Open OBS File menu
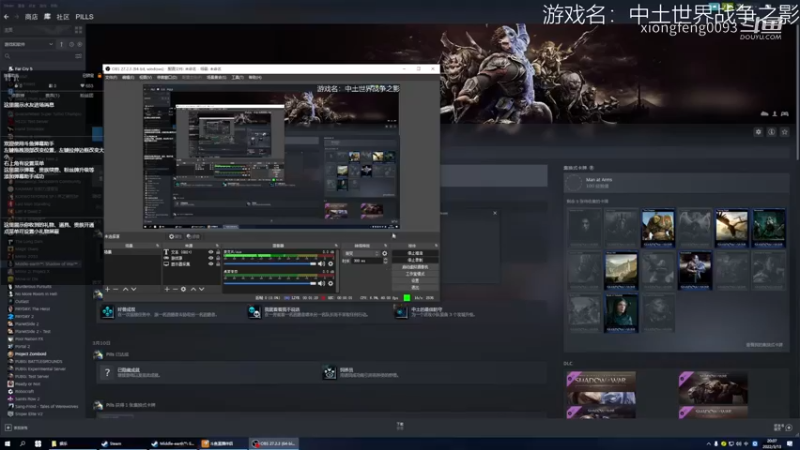Screen dimensions: 800x450 [111, 78]
